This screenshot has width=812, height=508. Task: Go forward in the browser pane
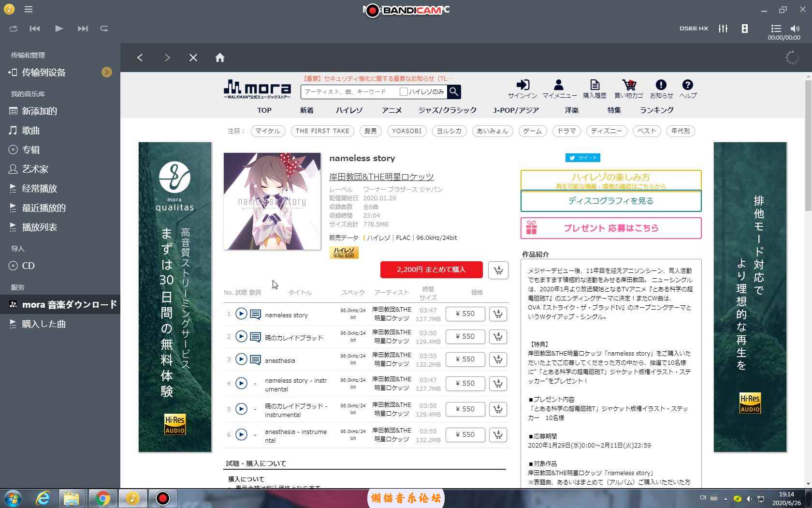[167, 58]
